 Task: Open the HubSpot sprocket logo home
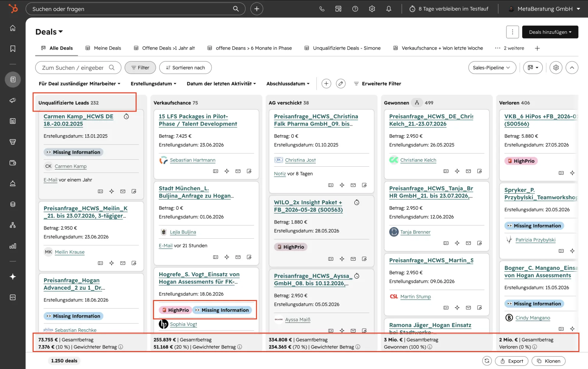(x=13, y=8)
